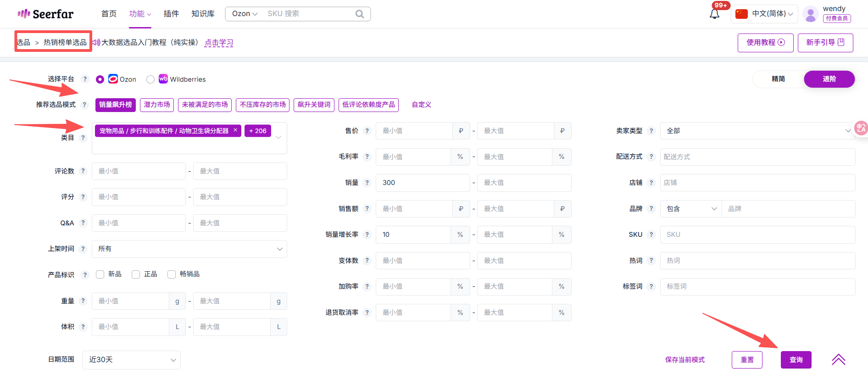The height and width of the screenshot is (380, 868).
Task: Open the notification bell
Action: (714, 14)
